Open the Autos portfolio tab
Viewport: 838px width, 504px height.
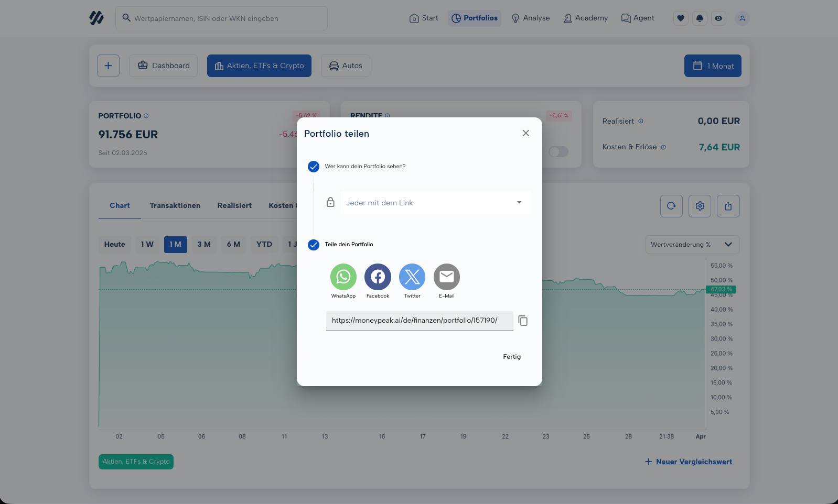coord(346,66)
